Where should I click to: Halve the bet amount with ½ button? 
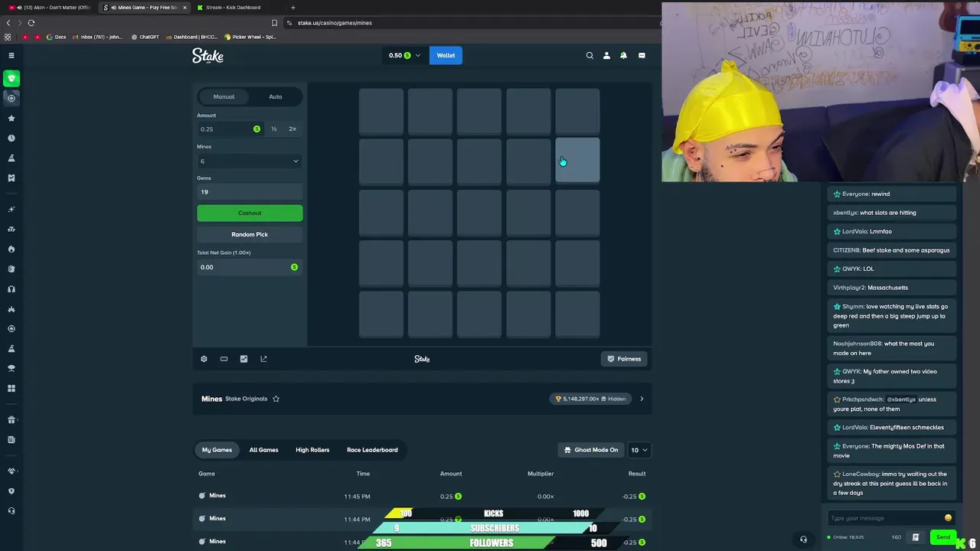(x=273, y=129)
